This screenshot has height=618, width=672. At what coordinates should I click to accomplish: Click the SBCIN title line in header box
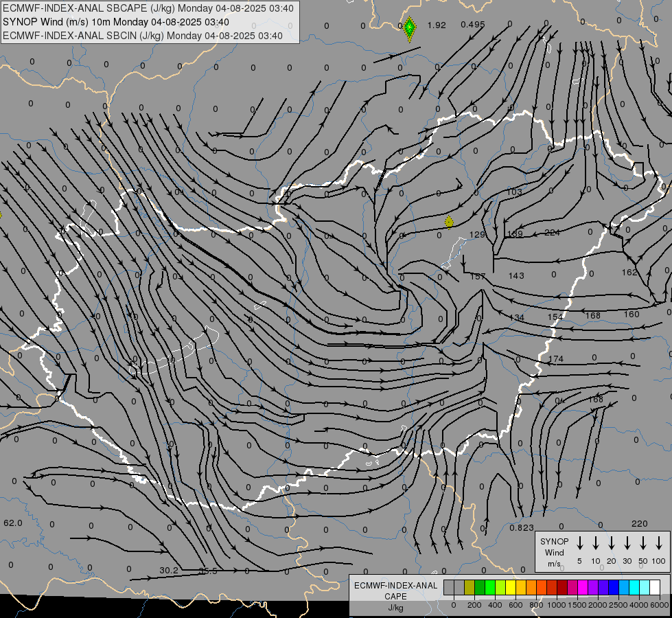[x=143, y=36]
